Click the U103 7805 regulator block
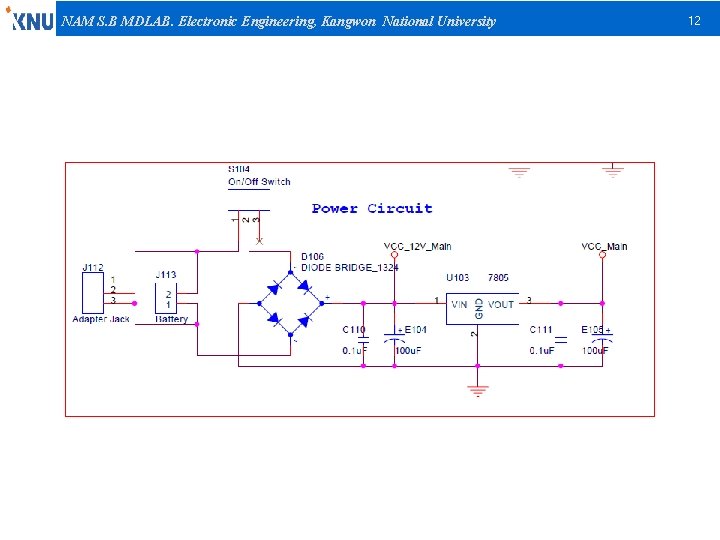The image size is (720, 540). pyautogui.click(x=482, y=309)
